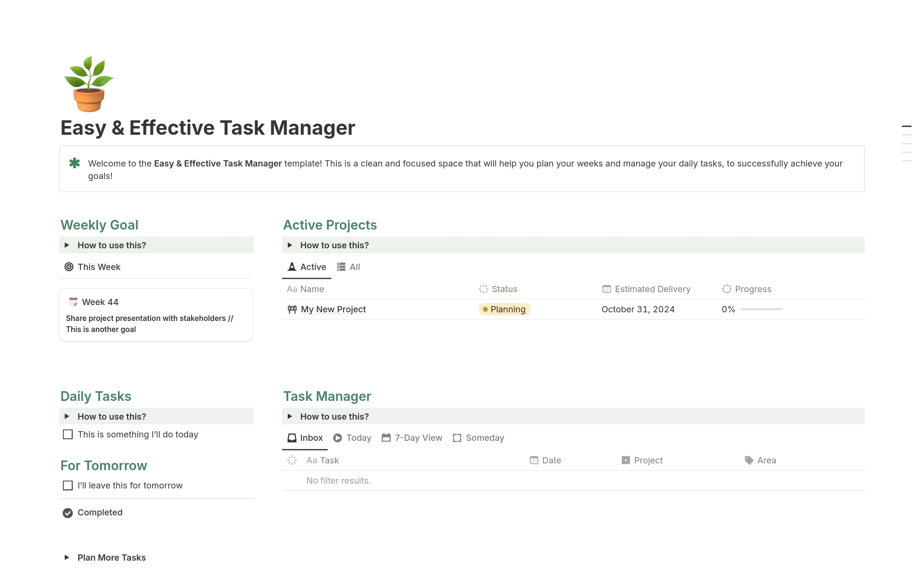
Task: Open the My New Project page
Action: click(333, 309)
